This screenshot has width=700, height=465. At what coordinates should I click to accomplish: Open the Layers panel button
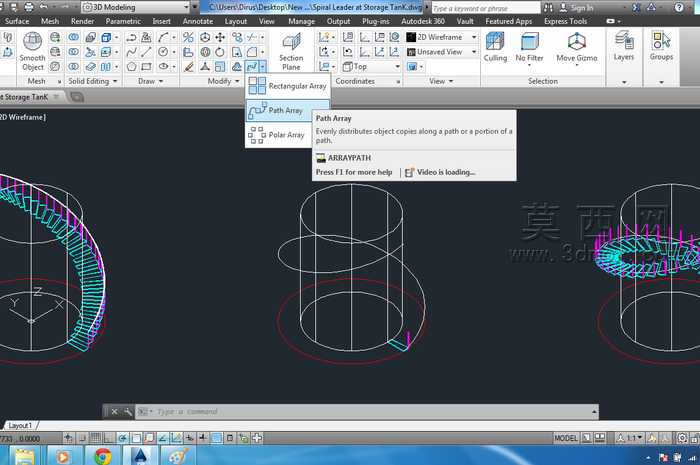[x=624, y=46]
